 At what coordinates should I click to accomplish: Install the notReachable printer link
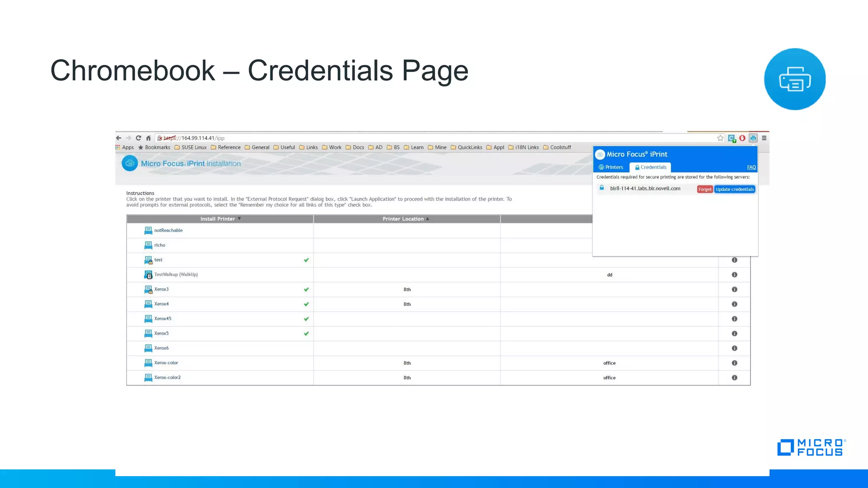point(168,230)
